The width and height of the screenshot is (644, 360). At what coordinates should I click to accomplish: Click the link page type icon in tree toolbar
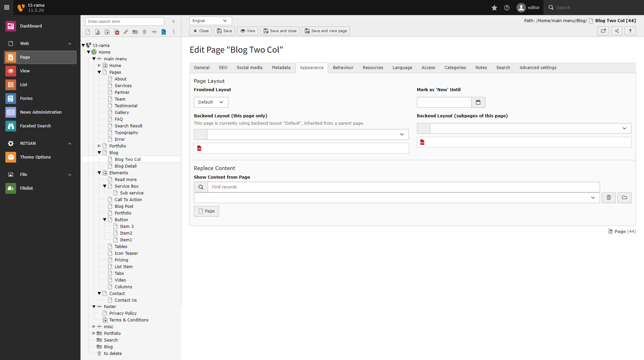[x=126, y=32]
